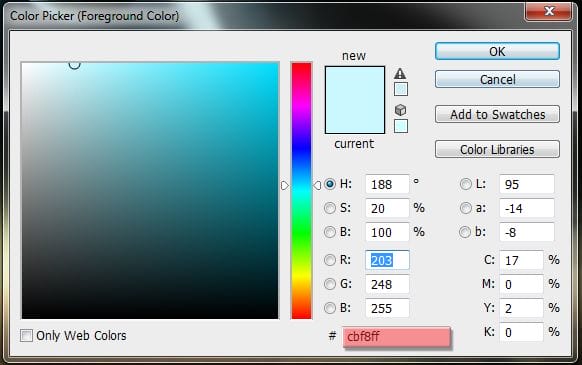This screenshot has width=582, height=365.
Task: Select the L lightness radio button
Action: click(465, 184)
